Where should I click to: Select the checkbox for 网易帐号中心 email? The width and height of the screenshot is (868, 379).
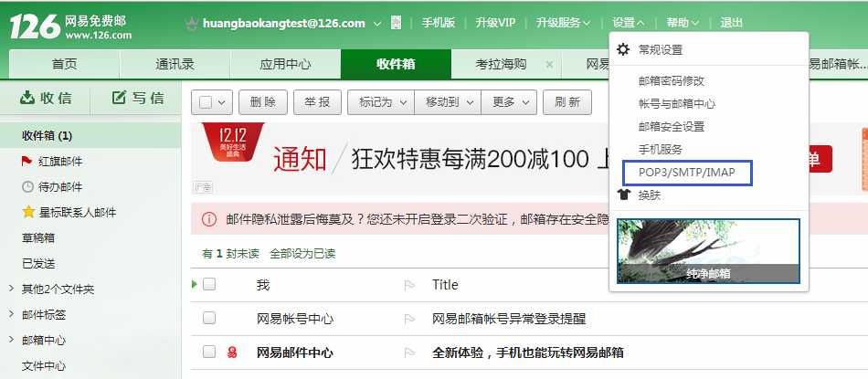pos(208,318)
